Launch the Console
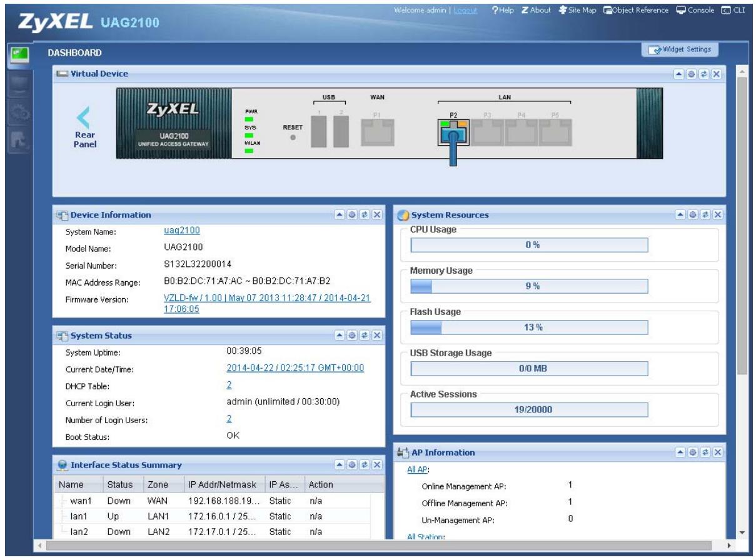Viewport: 756px width, 560px height. 694,11
